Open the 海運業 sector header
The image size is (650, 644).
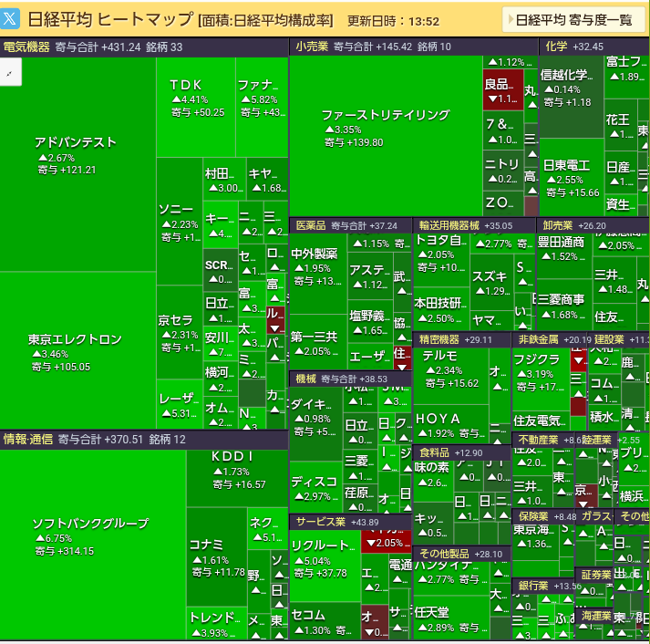click(x=594, y=616)
